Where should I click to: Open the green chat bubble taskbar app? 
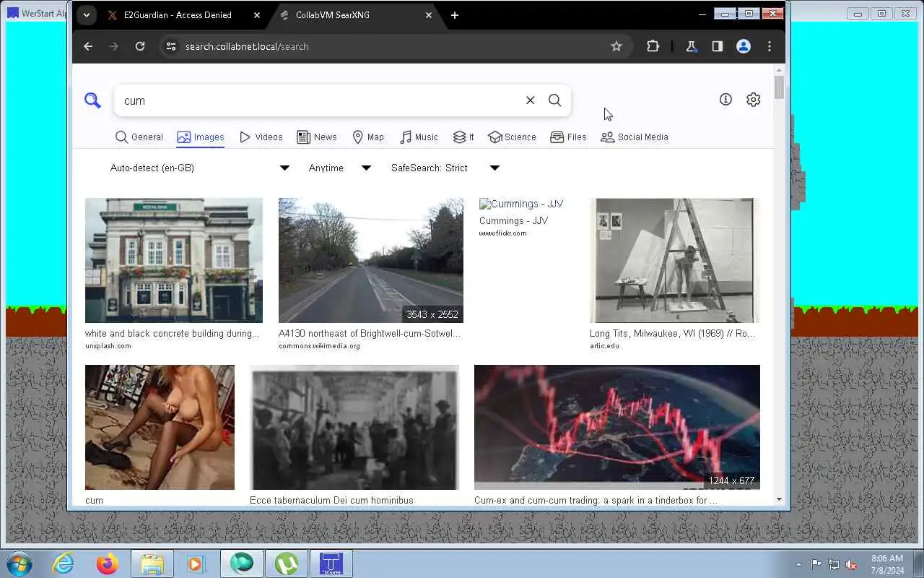coord(241,564)
